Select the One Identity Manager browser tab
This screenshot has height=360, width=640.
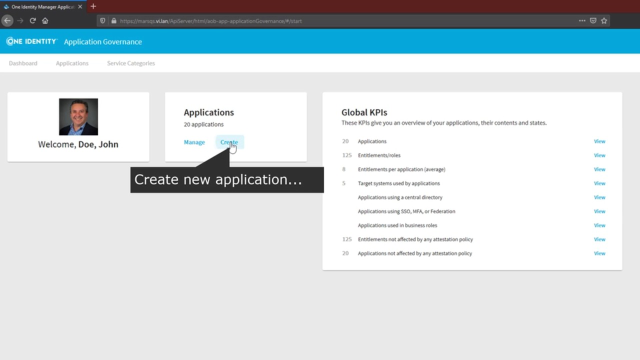coord(43,7)
